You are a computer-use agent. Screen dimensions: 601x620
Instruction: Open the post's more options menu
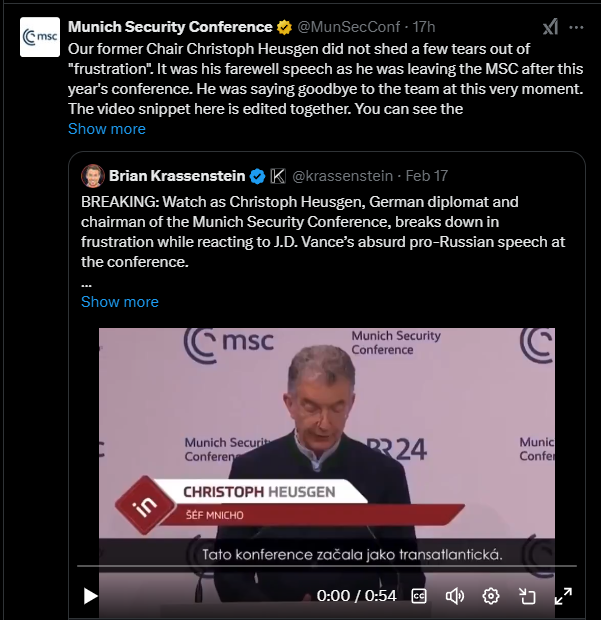point(581,27)
